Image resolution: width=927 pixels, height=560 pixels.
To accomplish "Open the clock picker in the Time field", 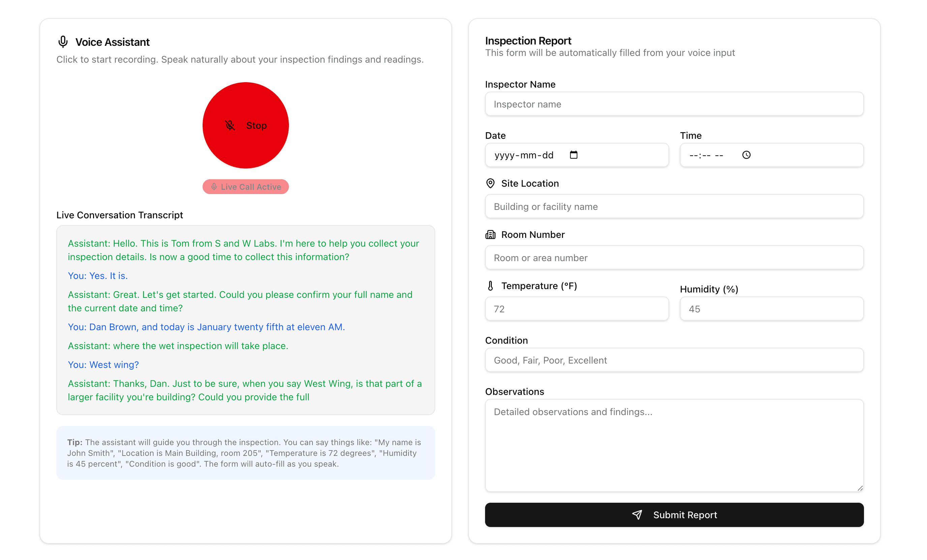I will 746,155.
